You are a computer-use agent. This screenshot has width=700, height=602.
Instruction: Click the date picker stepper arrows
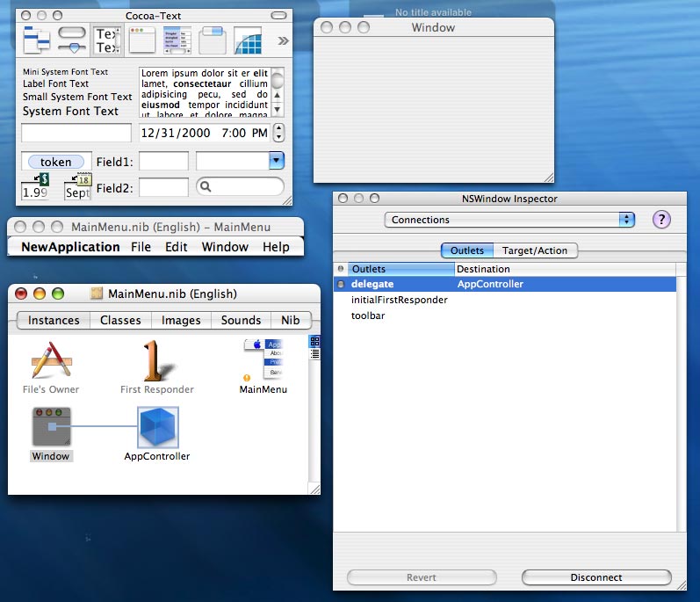(278, 133)
